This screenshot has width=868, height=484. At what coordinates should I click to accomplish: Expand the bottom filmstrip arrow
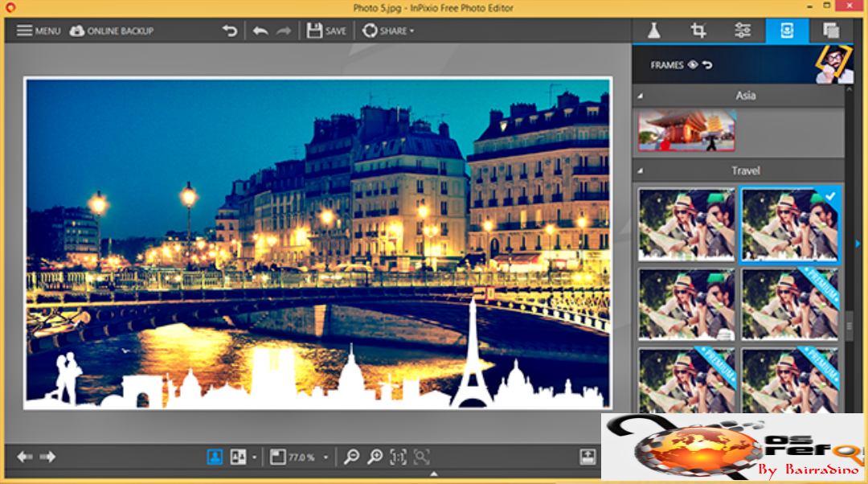434,474
